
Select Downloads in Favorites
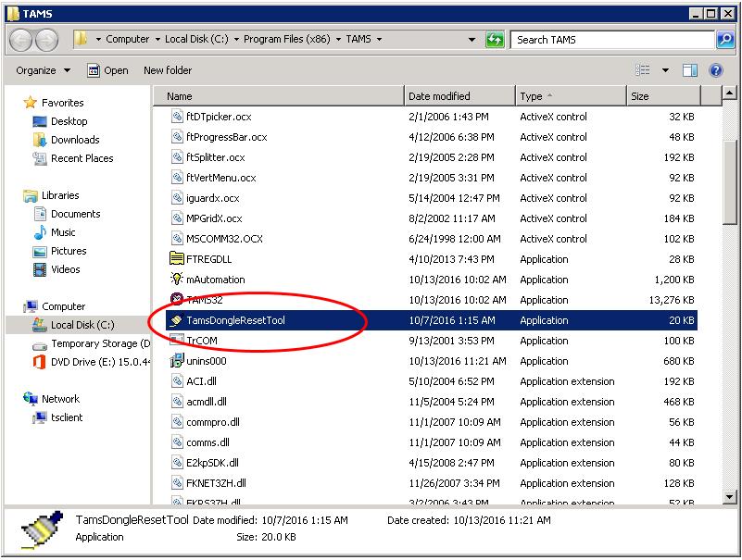75,140
